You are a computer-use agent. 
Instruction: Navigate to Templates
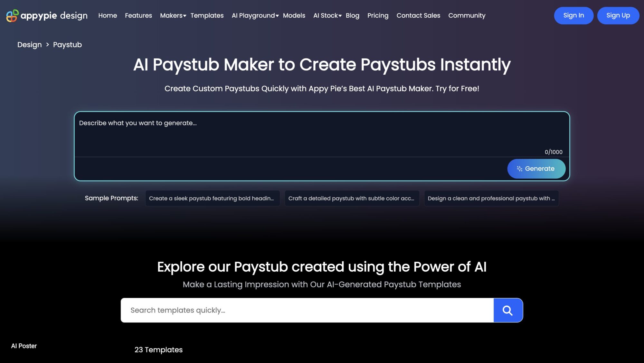coord(207,15)
